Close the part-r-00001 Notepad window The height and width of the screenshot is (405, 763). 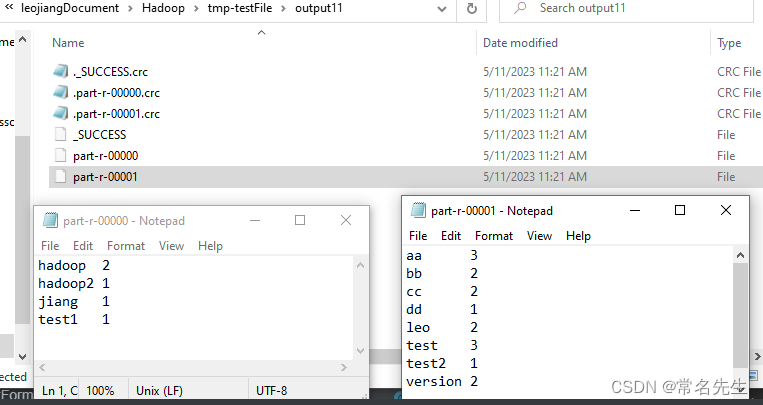tap(726, 210)
